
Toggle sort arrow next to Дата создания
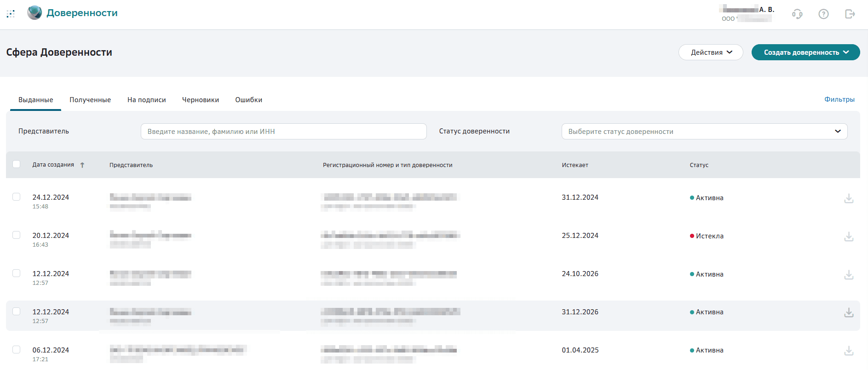[82, 165]
